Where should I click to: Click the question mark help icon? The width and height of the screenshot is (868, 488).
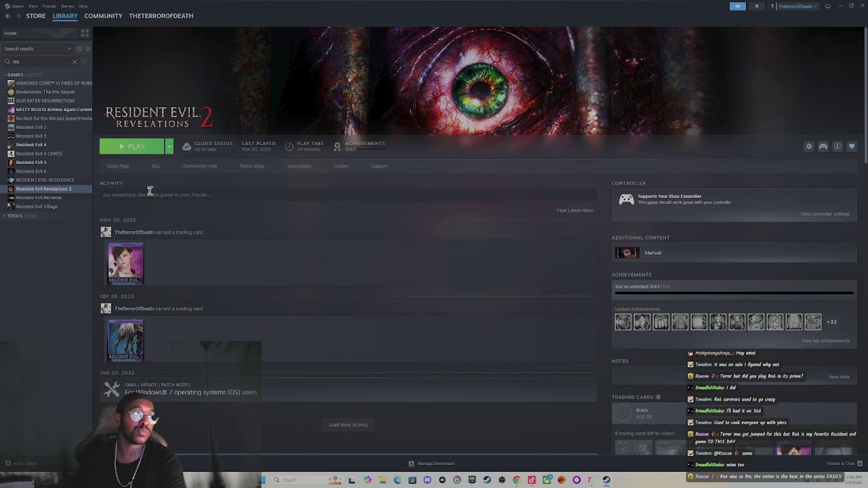point(772,6)
